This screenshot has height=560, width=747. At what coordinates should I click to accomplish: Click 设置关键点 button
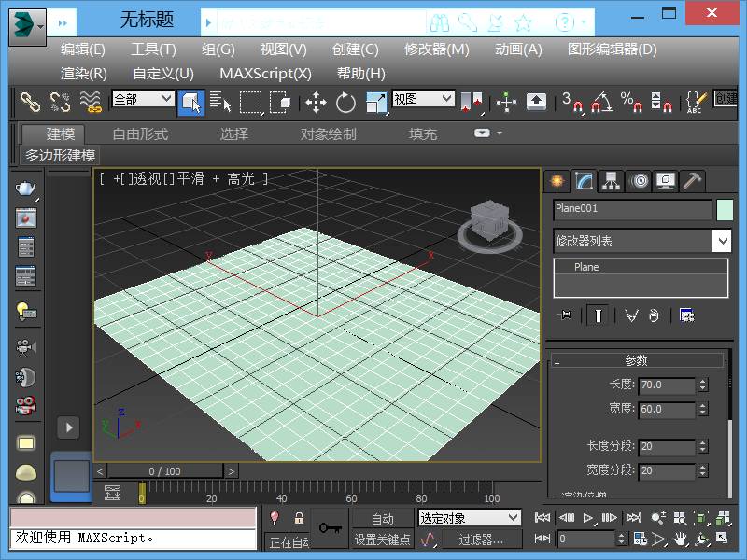[x=382, y=539]
